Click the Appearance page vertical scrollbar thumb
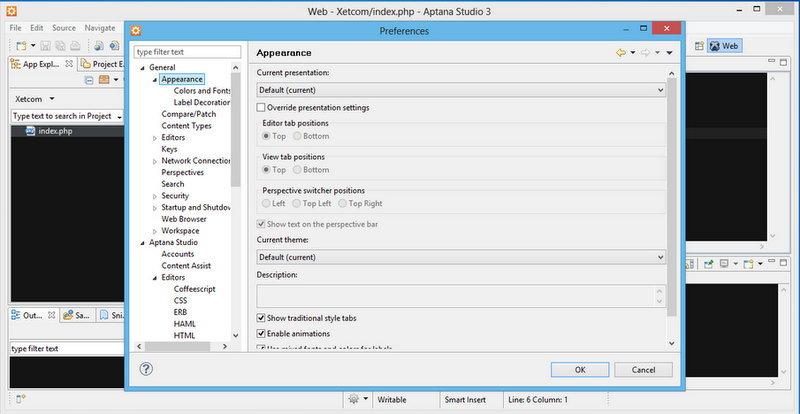 click(x=671, y=197)
